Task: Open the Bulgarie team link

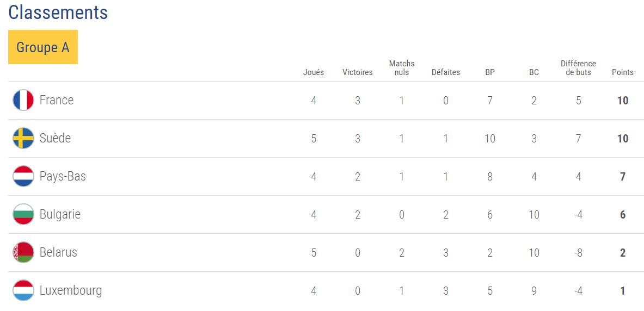Action: click(60, 214)
